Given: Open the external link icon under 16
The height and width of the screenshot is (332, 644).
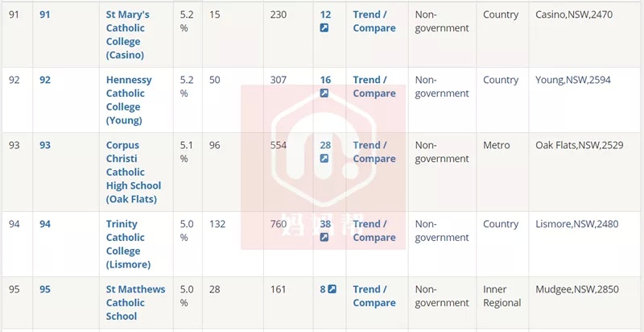Looking at the screenshot, I should tap(324, 93).
